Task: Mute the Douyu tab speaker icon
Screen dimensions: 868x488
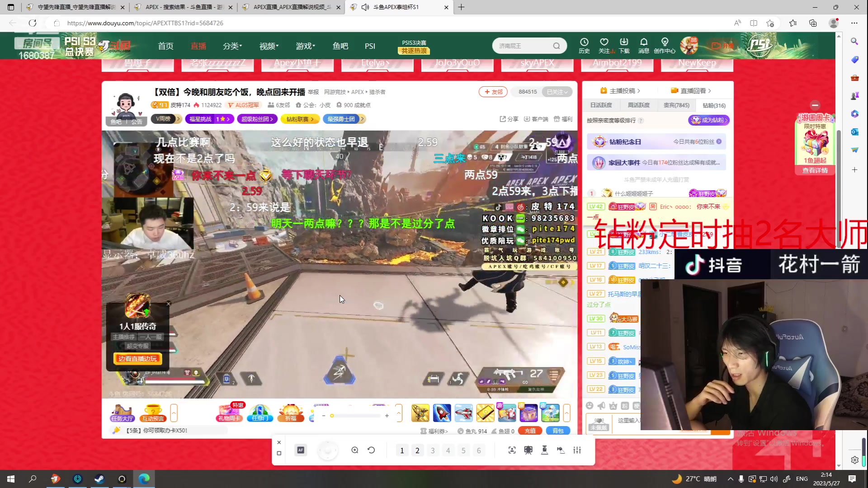Action: coord(365,7)
